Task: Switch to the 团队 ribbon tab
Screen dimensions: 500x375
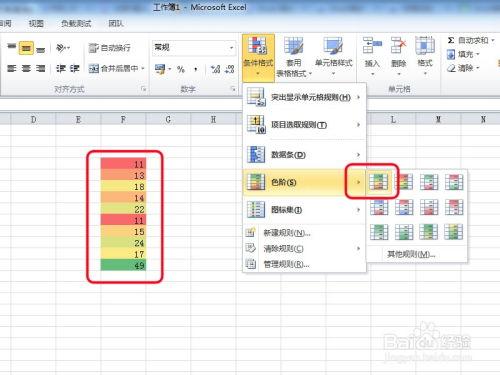Action: point(116,23)
